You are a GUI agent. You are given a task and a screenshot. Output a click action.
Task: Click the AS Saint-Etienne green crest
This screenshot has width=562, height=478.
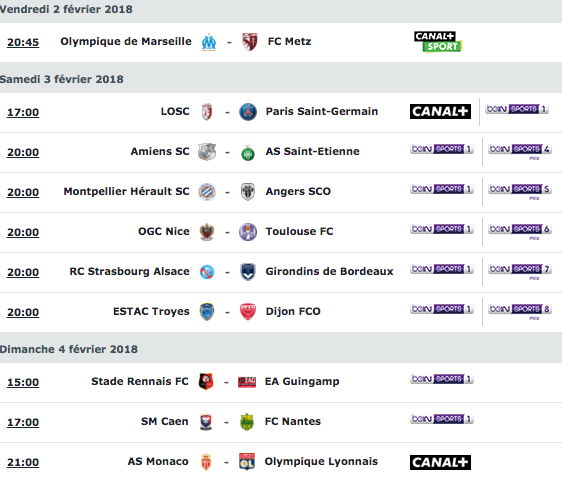[x=248, y=152]
